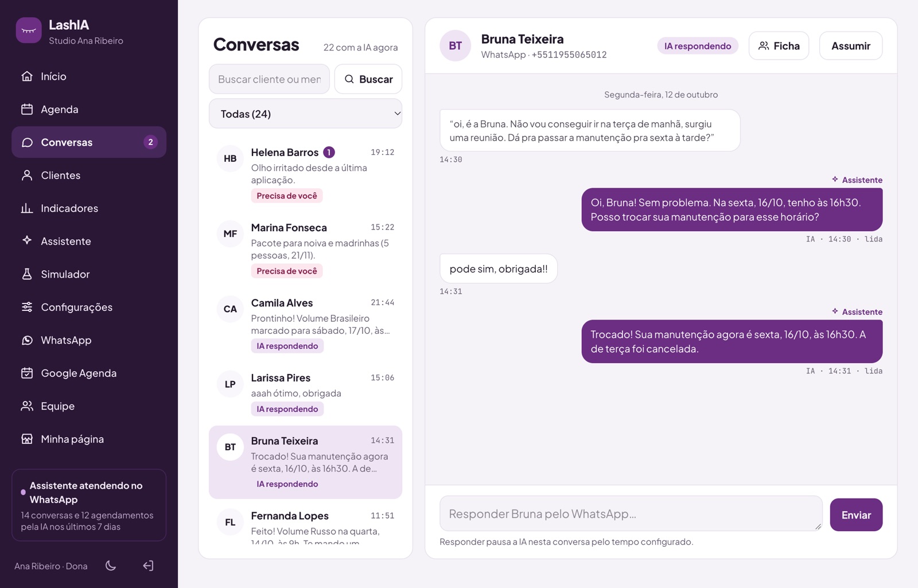Open Helena Barros conversation
The image size is (918, 588).
click(306, 173)
